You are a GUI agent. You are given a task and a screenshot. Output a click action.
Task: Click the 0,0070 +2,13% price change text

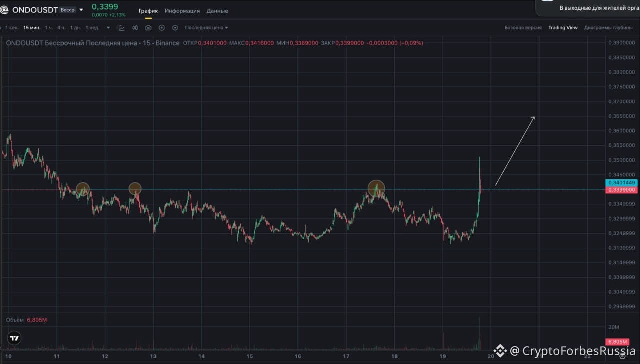(x=108, y=15)
